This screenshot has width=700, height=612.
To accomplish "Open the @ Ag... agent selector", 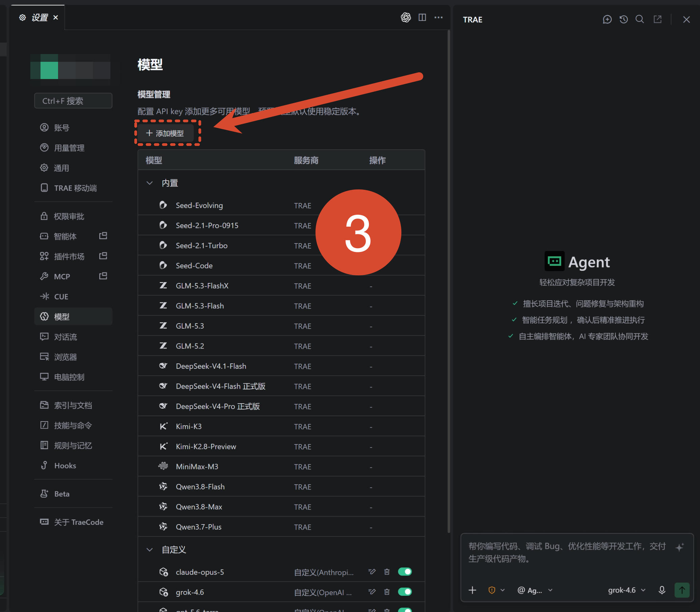I will (535, 590).
